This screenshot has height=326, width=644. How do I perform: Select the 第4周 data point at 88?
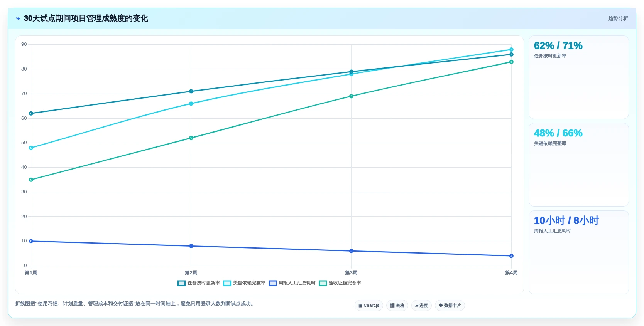511,50
